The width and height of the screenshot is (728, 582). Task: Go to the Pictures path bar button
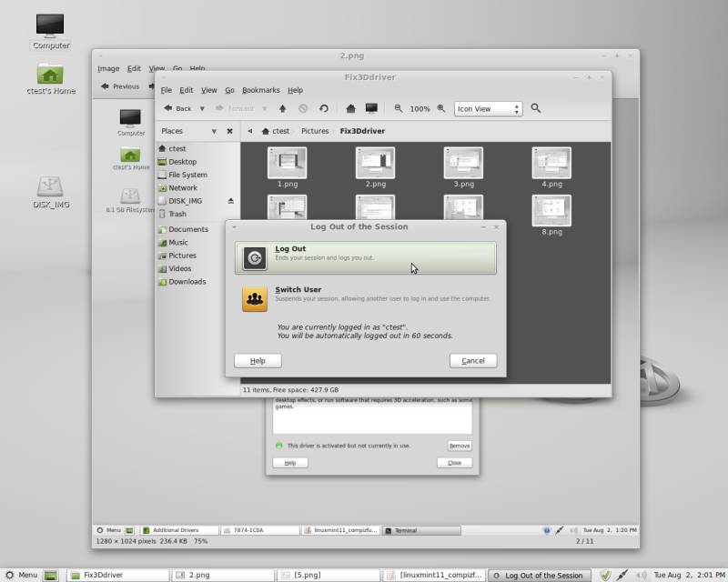[315, 131]
